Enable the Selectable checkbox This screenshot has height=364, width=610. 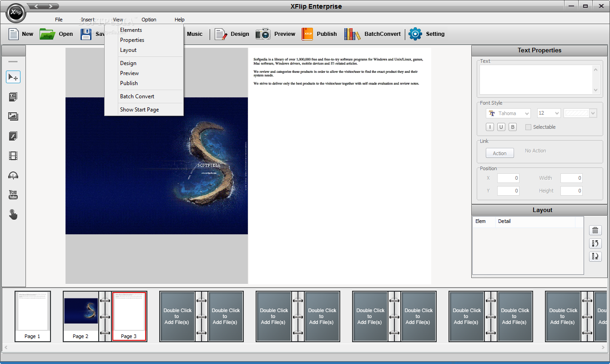coord(528,127)
